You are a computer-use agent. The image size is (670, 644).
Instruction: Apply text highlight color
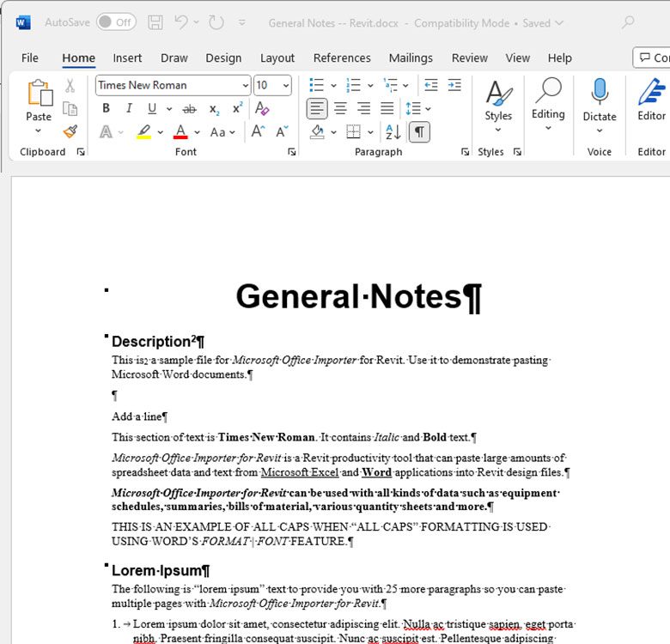point(144,131)
